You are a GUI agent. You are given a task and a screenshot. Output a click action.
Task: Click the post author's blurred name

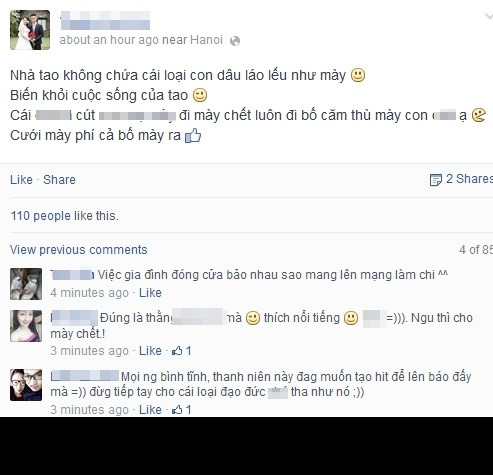(x=105, y=20)
